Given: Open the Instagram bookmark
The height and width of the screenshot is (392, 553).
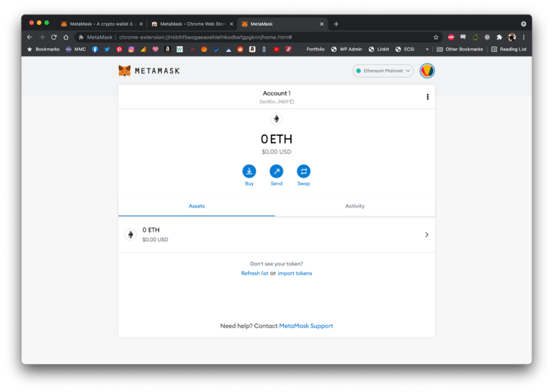Looking at the screenshot, I should (x=131, y=49).
